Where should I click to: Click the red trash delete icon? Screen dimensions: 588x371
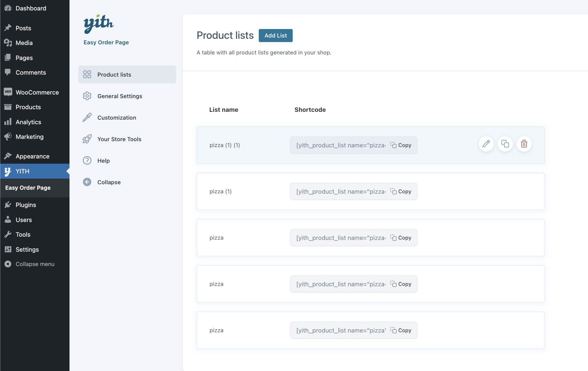[524, 144]
